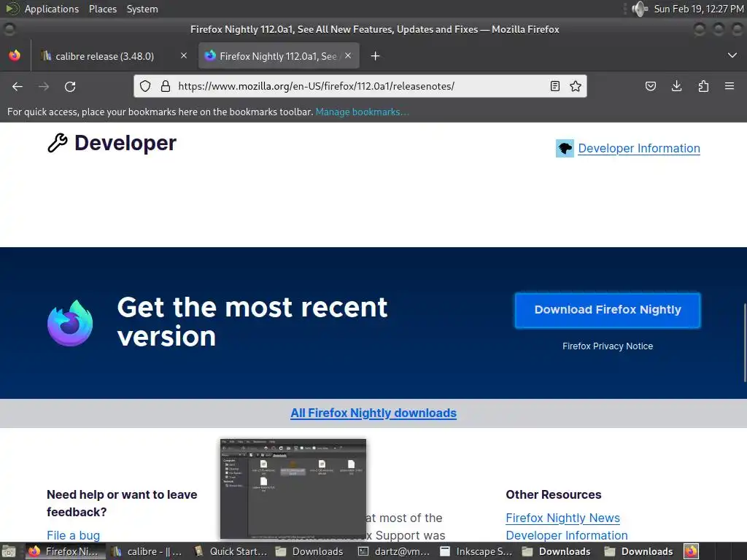Click the Firefox Nightly logo in banner
The width and height of the screenshot is (747, 560).
(70, 322)
